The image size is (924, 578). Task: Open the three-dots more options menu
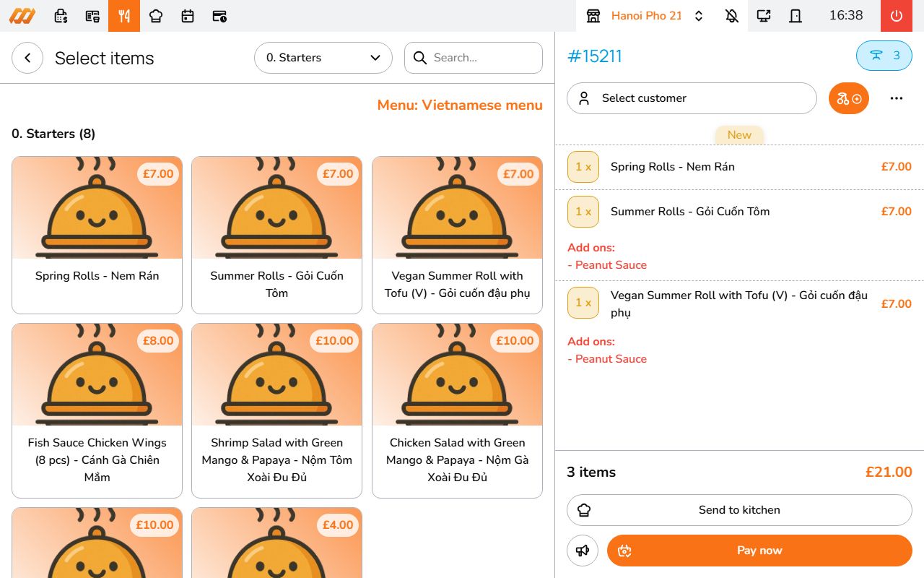click(x=897, y=98)
